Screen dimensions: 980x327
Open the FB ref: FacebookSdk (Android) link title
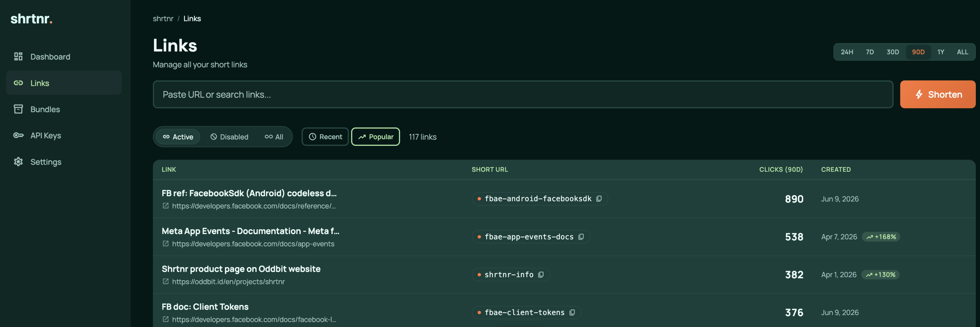249,193
